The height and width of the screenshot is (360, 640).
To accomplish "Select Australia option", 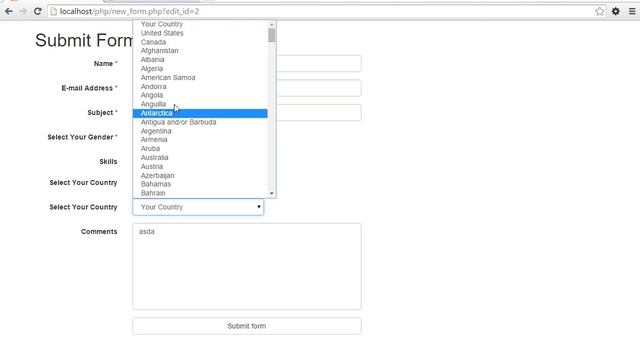I will [x=200, y=158].
